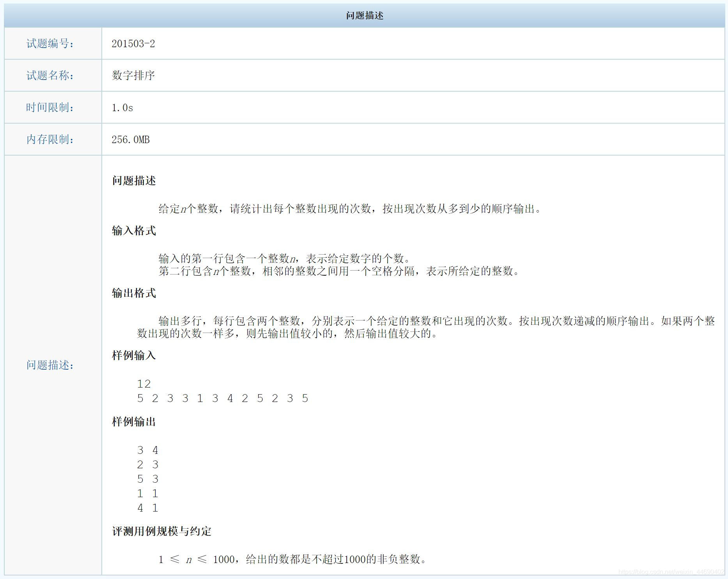Click the sample input line showing 12
Viewport: 728px width, 579px height.
(x=145, y=384)
